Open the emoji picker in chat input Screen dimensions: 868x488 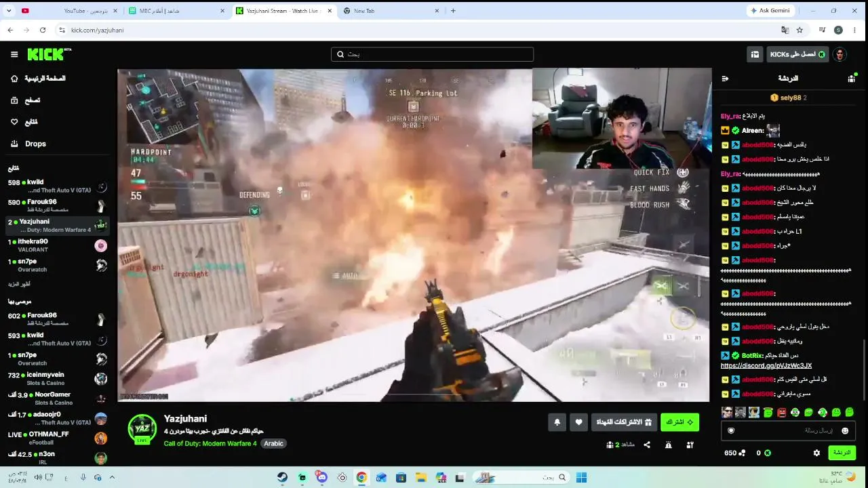(845, 430)
